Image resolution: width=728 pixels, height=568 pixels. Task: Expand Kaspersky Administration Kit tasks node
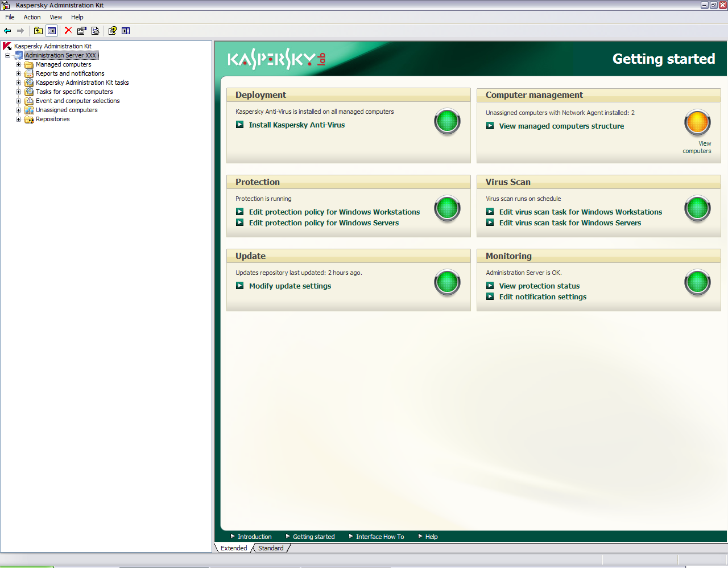[x=18, y=83]
